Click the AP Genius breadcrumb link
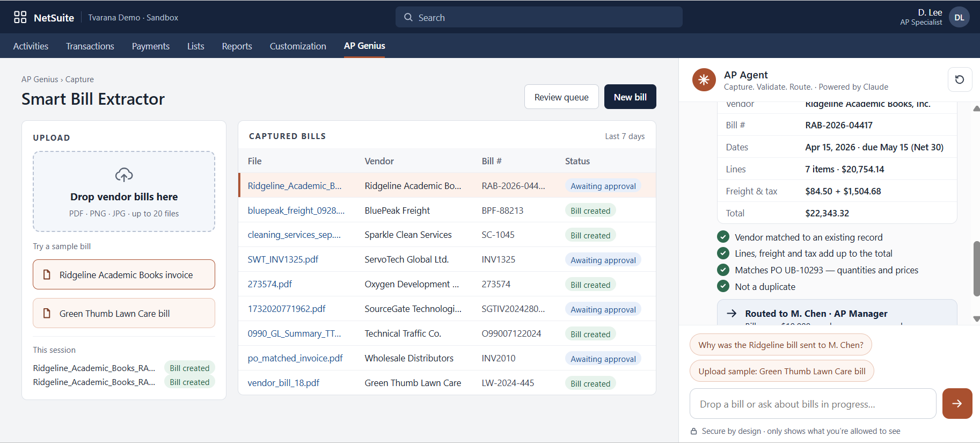Viewport: 980px width, 443px height. [40, 79]
